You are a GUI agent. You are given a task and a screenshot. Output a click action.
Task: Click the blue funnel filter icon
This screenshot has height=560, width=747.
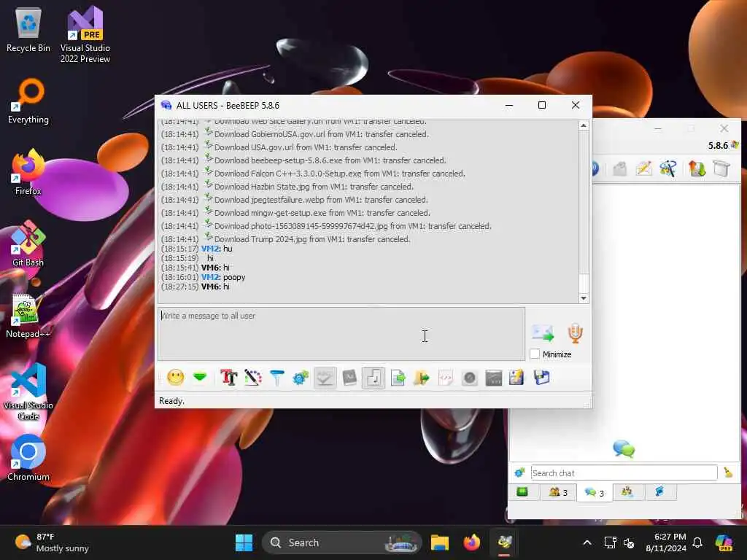click(x=276, y=378)
